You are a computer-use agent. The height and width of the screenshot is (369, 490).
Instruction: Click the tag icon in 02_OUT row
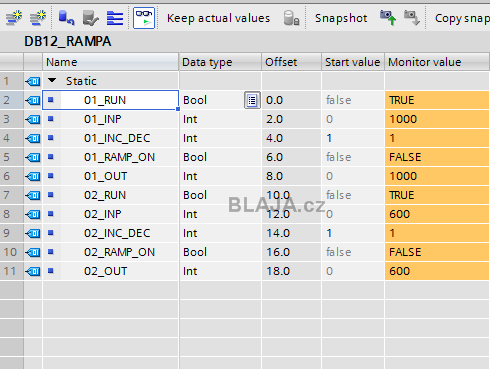pyautogui.click(x=33, y=271)
